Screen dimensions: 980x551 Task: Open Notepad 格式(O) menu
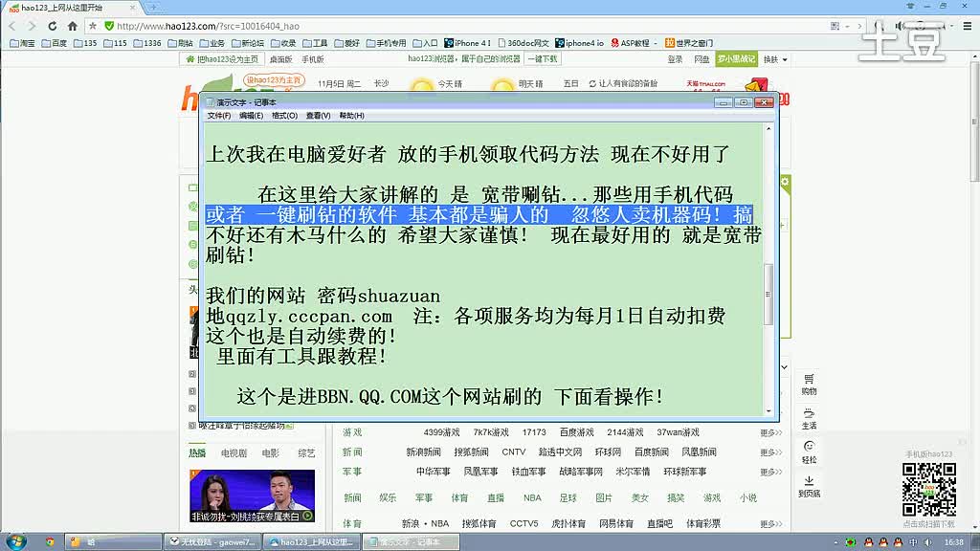coord(284,116)
